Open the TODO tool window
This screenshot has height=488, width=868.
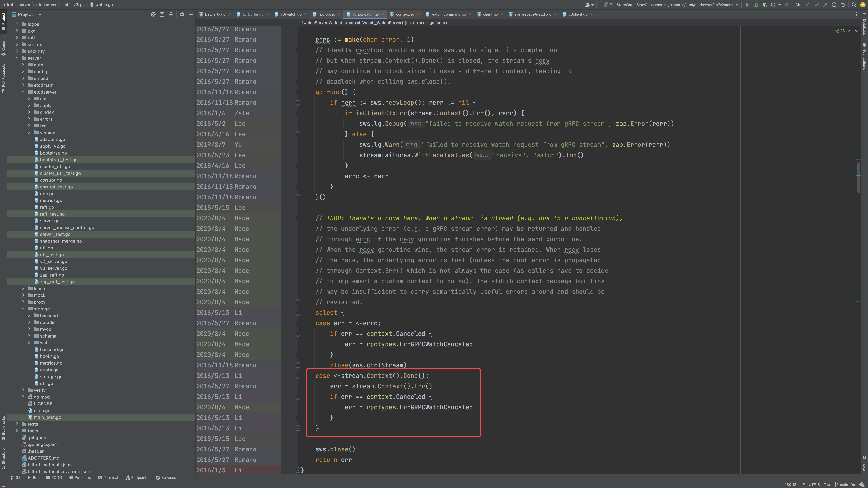tap(54, 477)
